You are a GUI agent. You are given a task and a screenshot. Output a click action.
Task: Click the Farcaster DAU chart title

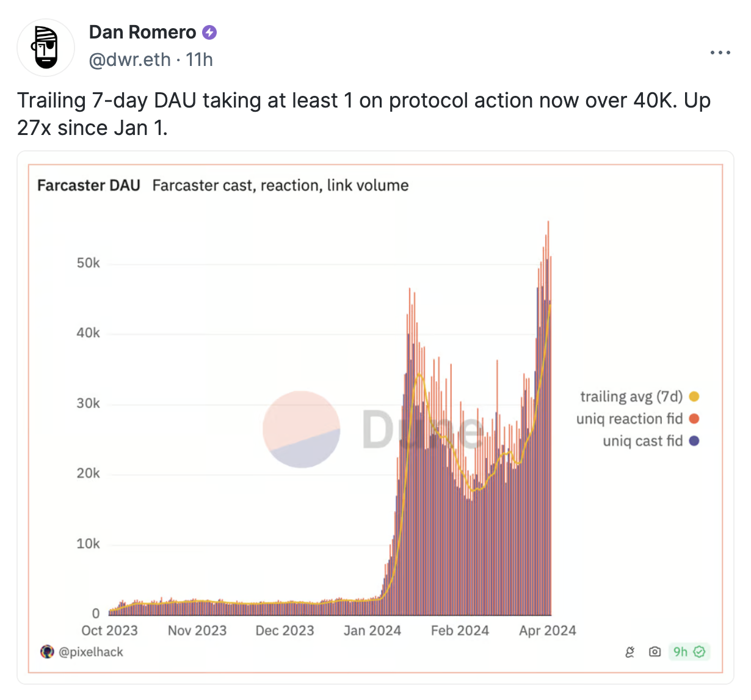click(x=89, y=186)
